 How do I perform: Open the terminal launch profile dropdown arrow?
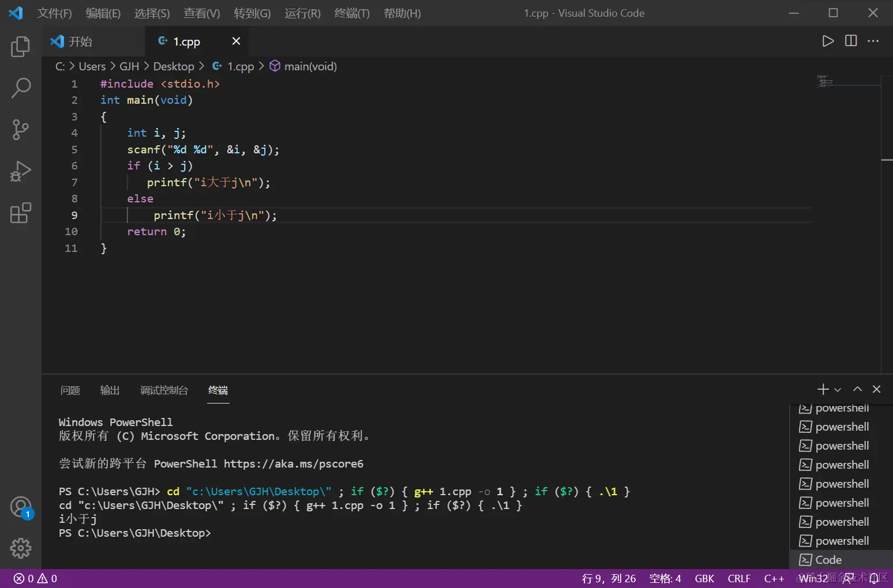pyautogui.click(x=838, y=390)
